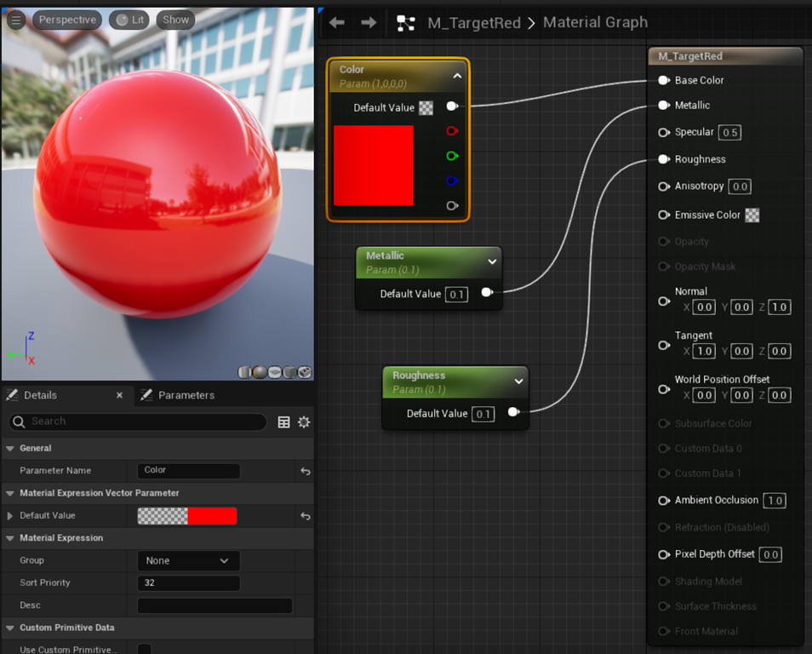Navigate back in material graph history
Image resolution: width=812 pixels, height=654 pixels.
[336, 22]
